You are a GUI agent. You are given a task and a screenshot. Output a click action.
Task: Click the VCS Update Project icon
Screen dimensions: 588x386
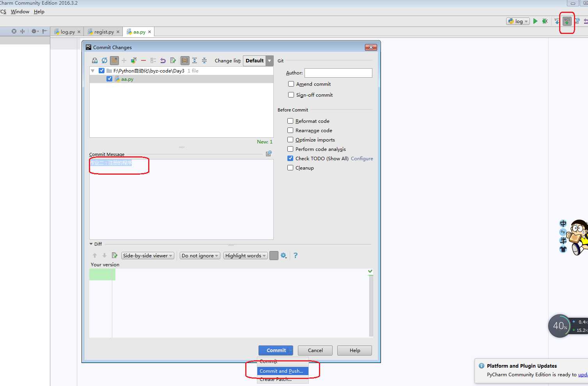[557, 21]
